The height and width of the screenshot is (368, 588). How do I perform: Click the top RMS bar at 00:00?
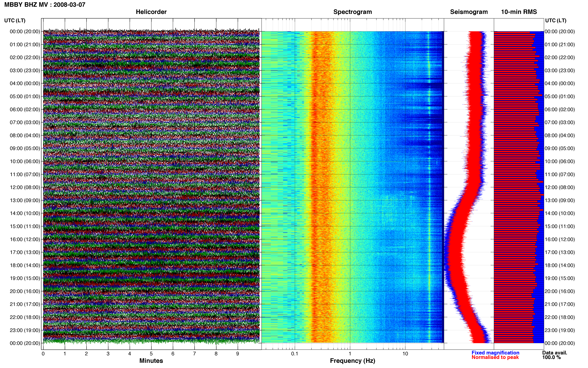512,32
